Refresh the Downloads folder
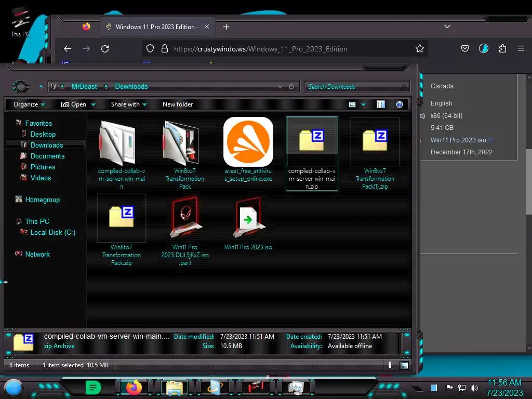532x399 pixels. [291, 87]
